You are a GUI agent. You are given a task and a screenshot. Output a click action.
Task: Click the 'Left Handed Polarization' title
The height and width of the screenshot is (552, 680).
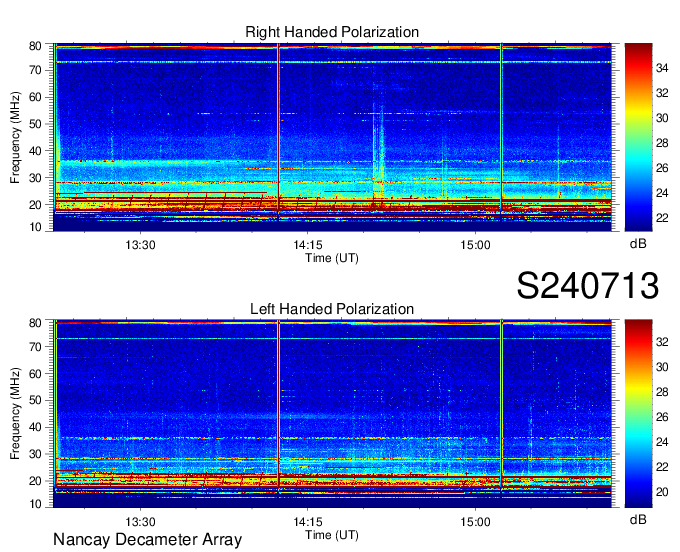point(332,309)
